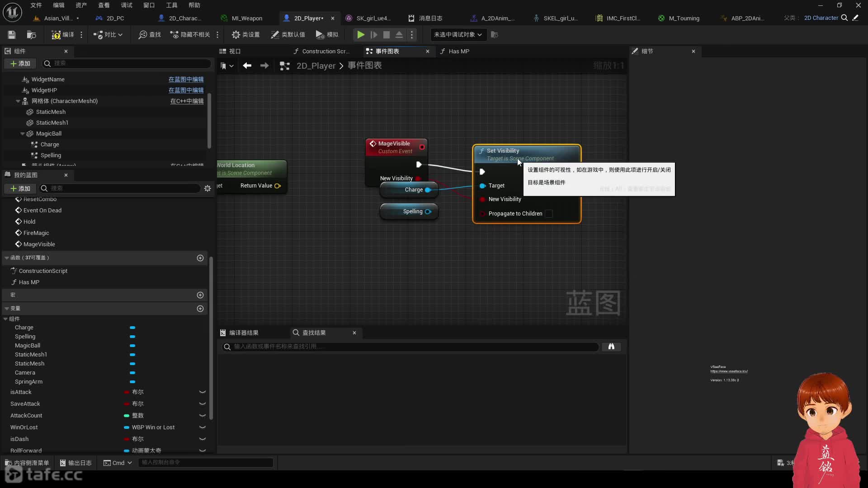Navigate forward in graph history

(x=264, y=66)
